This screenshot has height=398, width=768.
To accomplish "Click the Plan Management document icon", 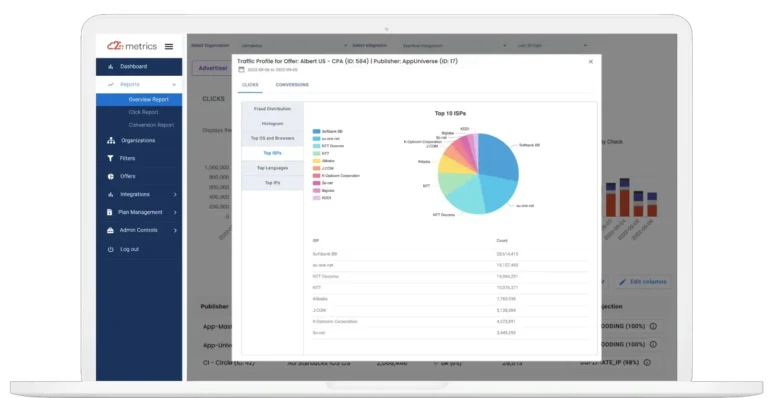I will [x=109, y=212].
